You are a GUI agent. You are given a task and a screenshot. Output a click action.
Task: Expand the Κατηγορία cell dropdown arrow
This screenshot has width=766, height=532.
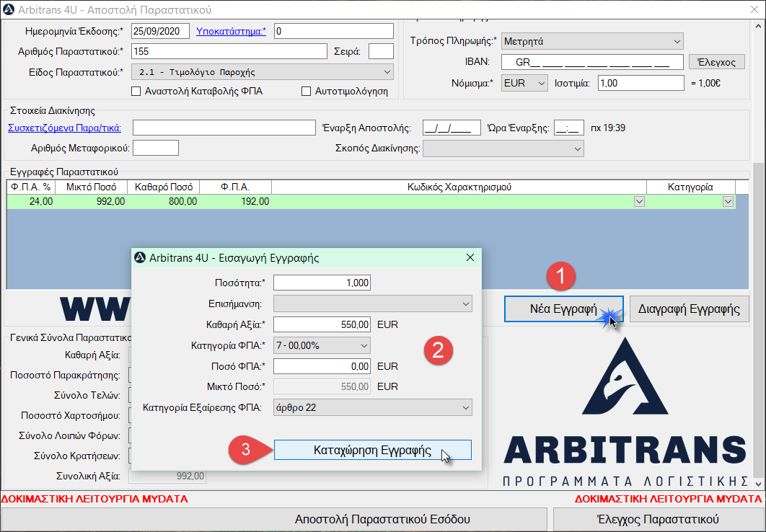click(728, 202)
